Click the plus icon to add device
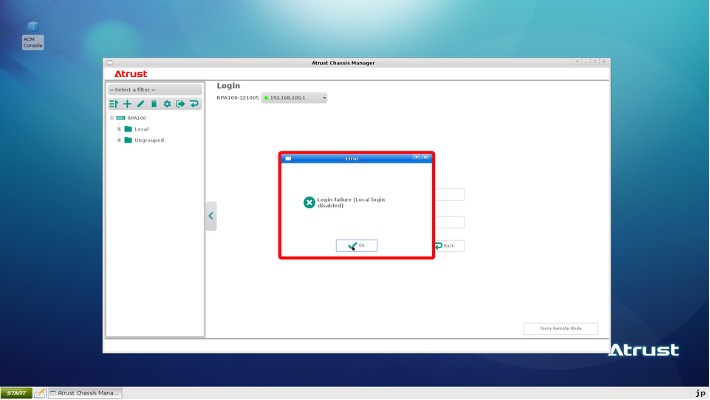710x400 pixels. 127,103
